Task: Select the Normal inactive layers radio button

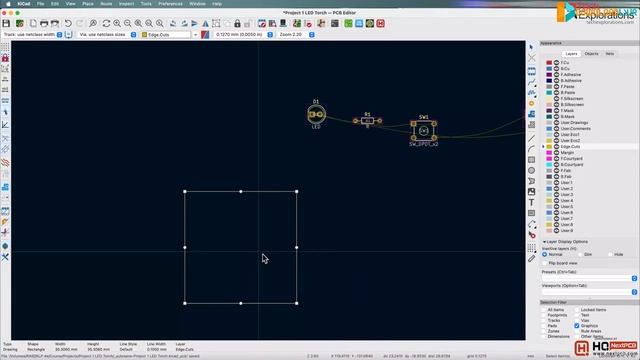Action: click(x=544, y=254)
